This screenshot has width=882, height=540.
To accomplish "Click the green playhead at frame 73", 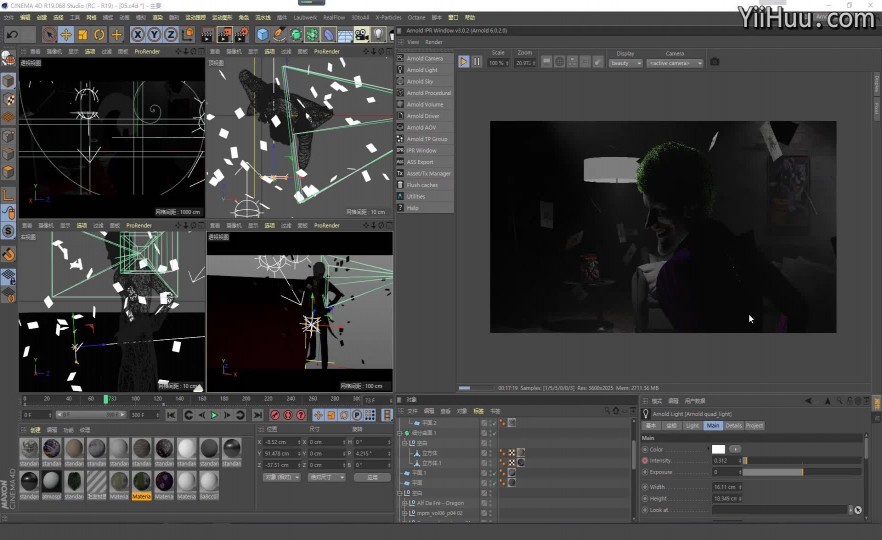I will point(106,399).
